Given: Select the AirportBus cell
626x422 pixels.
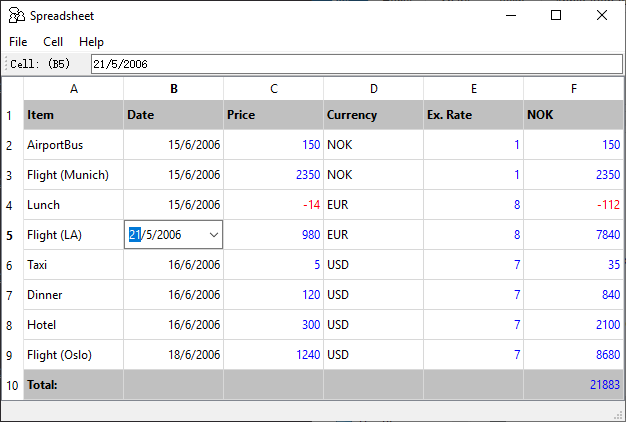Looking at the screenshot, I should tap(73, 145).
